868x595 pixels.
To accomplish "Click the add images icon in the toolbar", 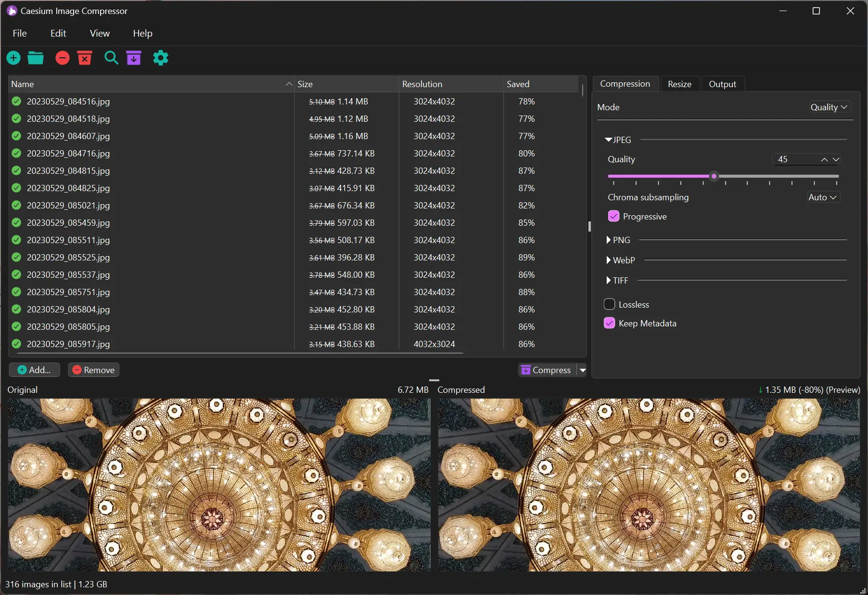I will 13,58.
